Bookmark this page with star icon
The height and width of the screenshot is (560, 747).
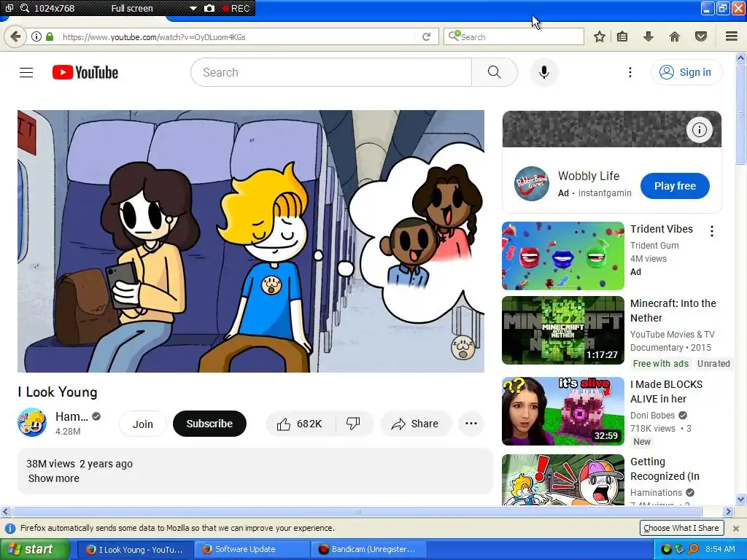tap(600, 36)
